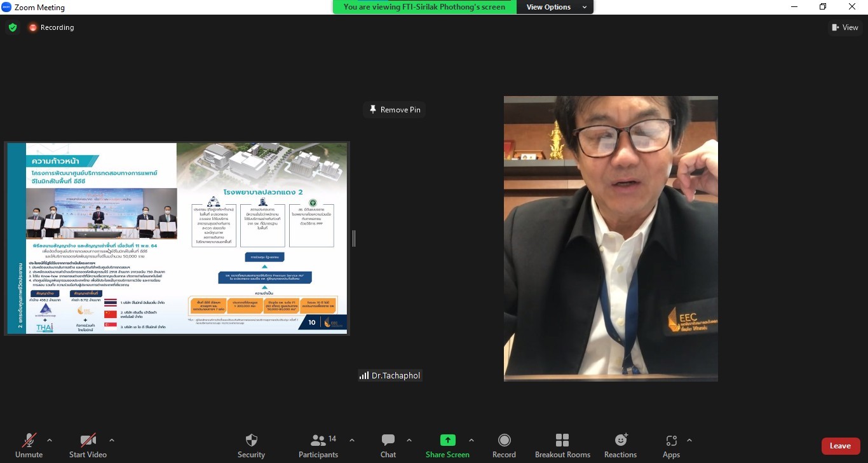
Task: Click the green Share Screen icon
Action: pyautogui.click(x=447, y=441)
